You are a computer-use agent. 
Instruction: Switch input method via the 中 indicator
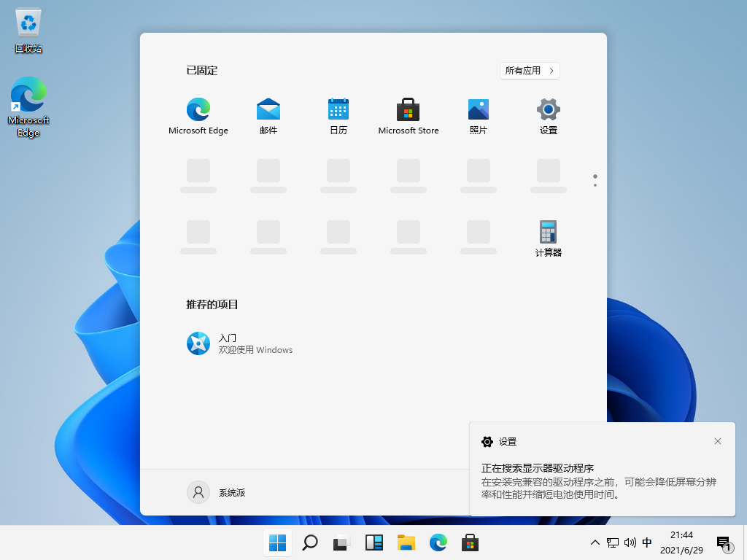pos(646,542)
